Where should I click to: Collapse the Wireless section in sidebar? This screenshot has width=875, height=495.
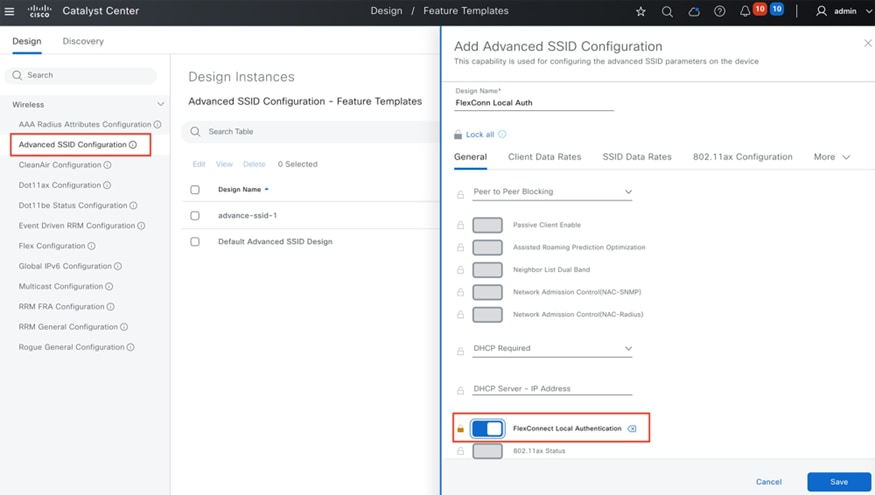click(161, 104)
